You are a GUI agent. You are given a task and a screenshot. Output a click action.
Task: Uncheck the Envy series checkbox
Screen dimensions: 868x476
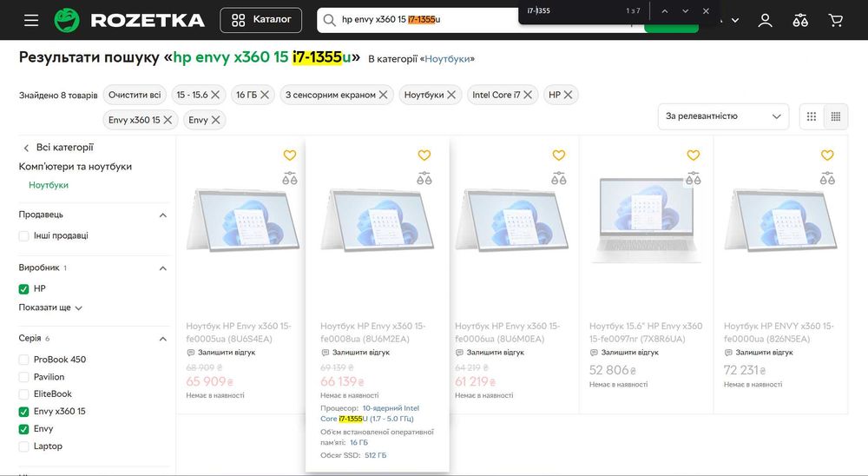[x=23, y=429]
